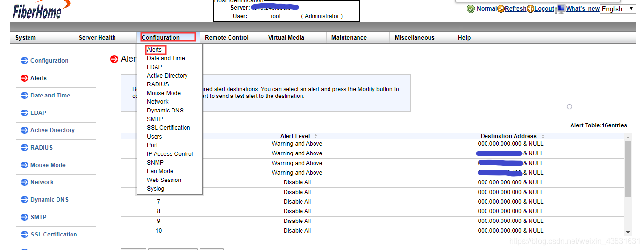Choose Dynamic DNS in dropdown menu
This screenshot has height=250, width=644.
click(165, 111)
